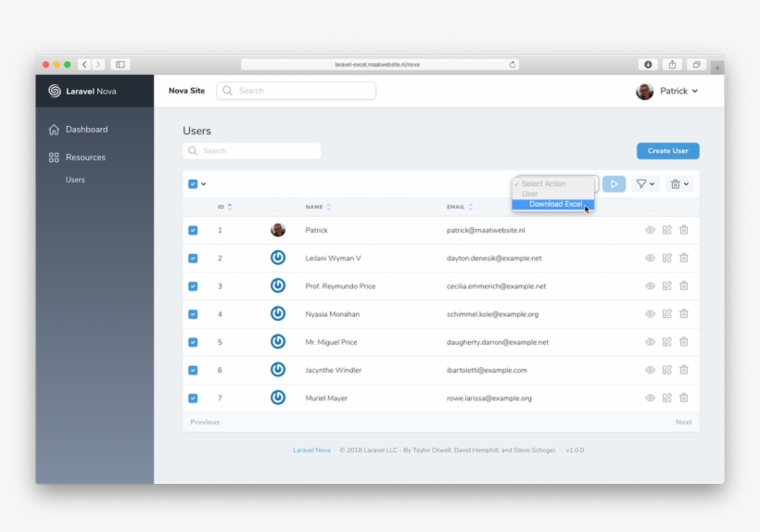Open a new tab with plus

pos(717,68)
